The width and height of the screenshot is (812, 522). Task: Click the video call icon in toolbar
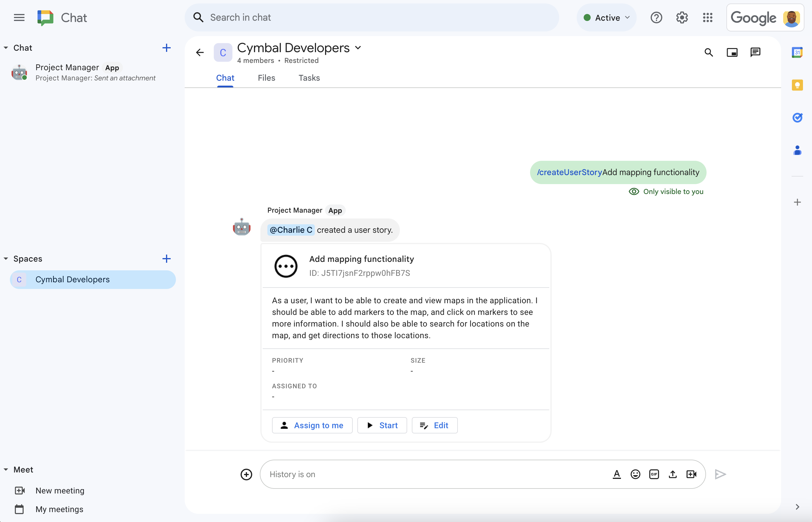(x=691, y=473)
